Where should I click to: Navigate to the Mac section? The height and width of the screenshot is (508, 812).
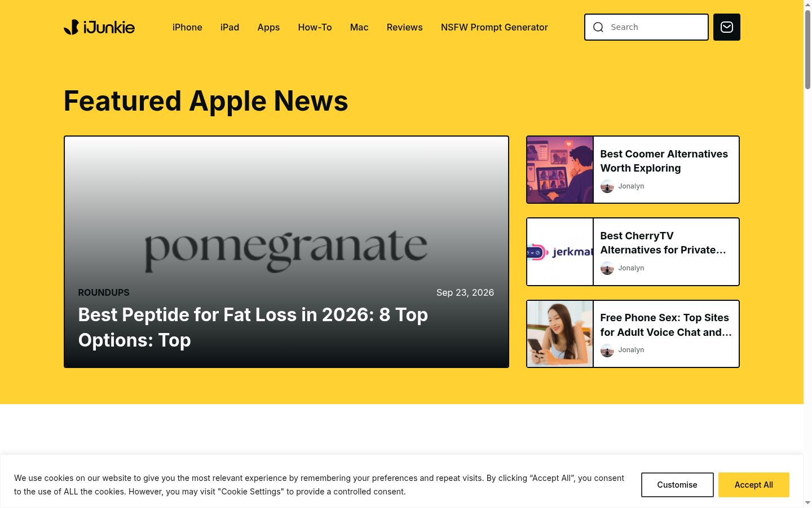pyautogui.click(x=359, y=27)
